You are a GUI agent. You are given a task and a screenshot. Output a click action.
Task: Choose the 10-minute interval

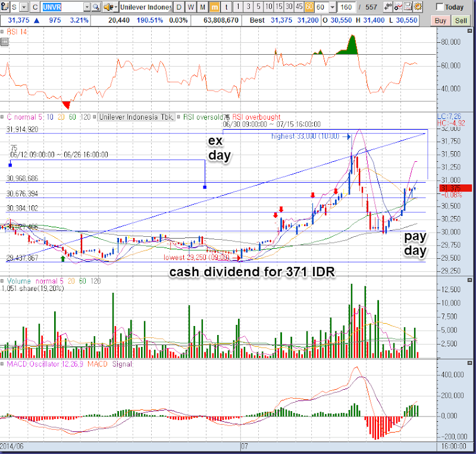pos(269,7)
